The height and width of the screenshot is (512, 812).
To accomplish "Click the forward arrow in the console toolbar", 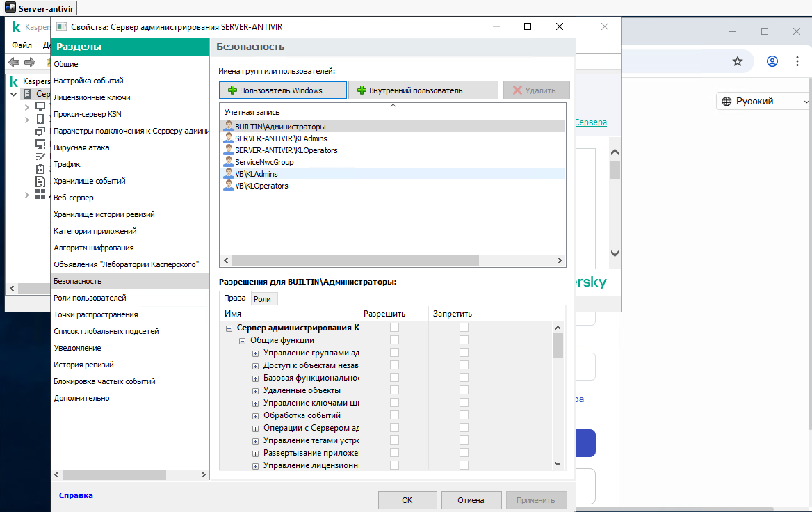I will point(30,62).
